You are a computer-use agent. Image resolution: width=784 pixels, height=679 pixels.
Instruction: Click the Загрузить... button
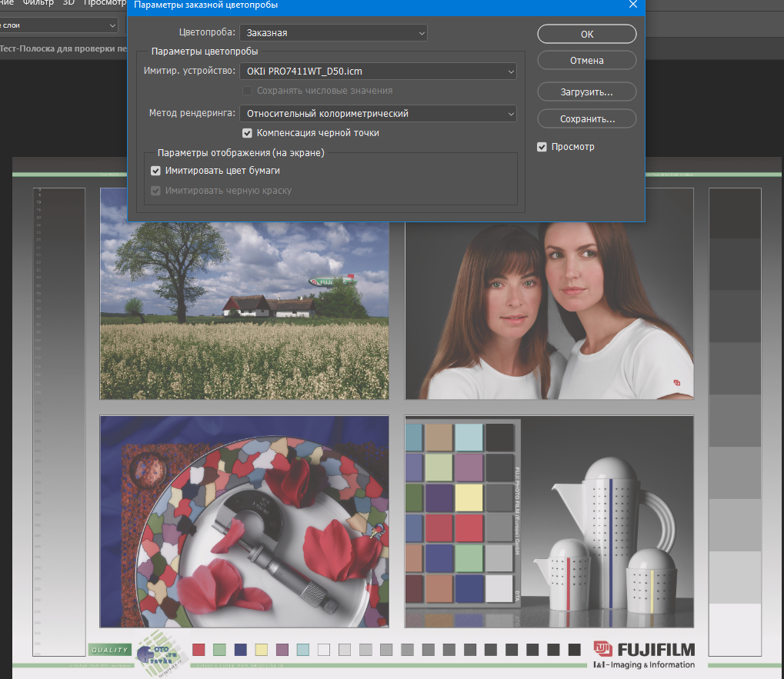[x=586, y=92]
